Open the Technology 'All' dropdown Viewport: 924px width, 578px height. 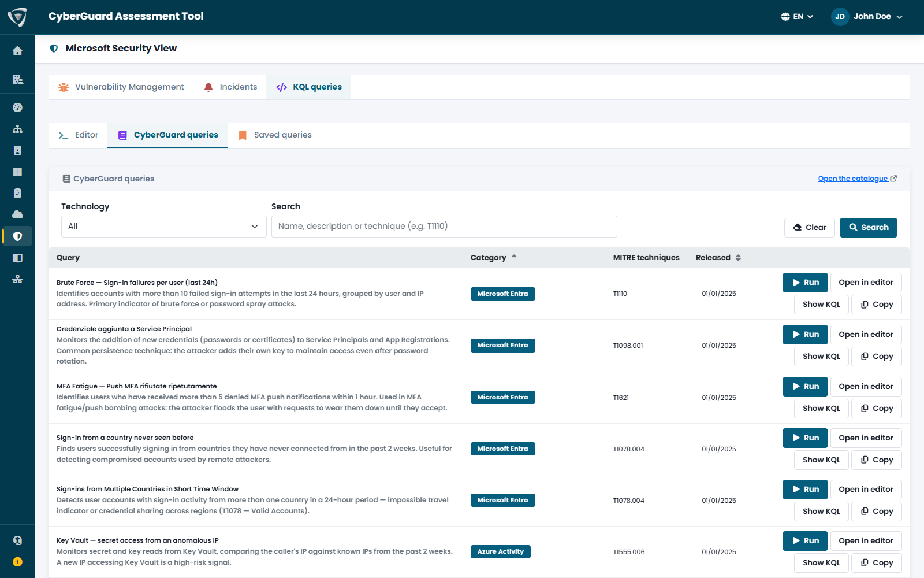[164, 227]
